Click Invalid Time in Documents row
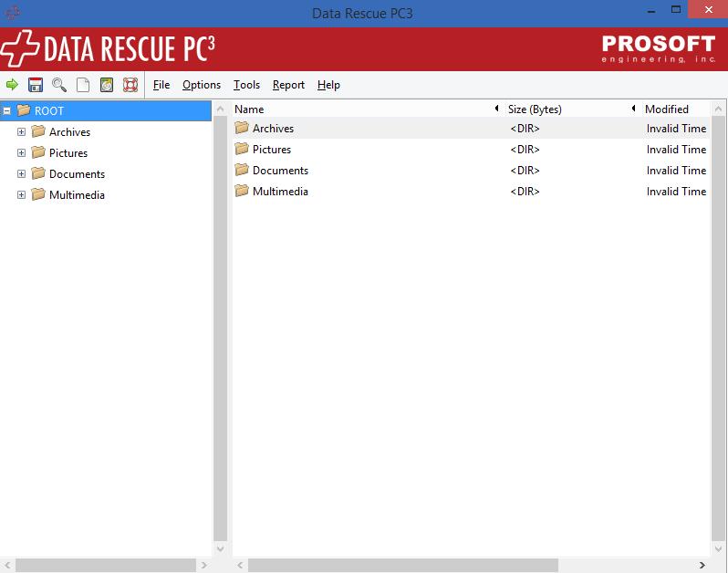Viewport: 728px width, 573px height. tap(677, 170)
